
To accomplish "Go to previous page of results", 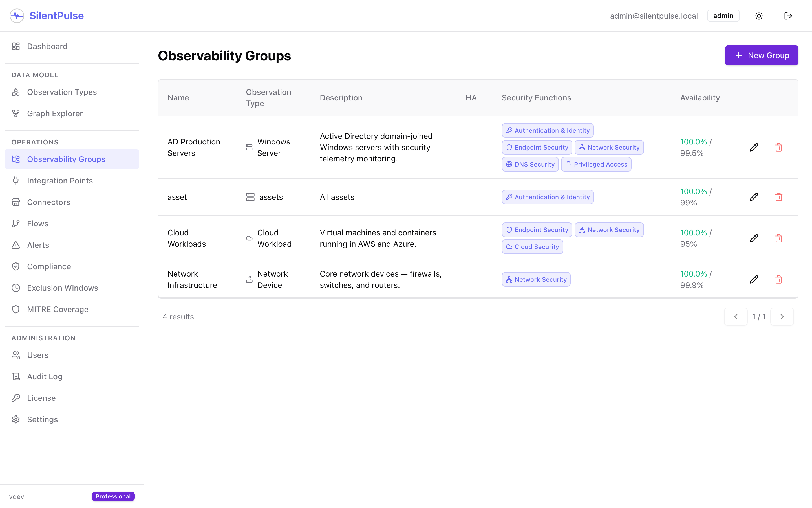I will pyautogui.click(x=736, y=316).
